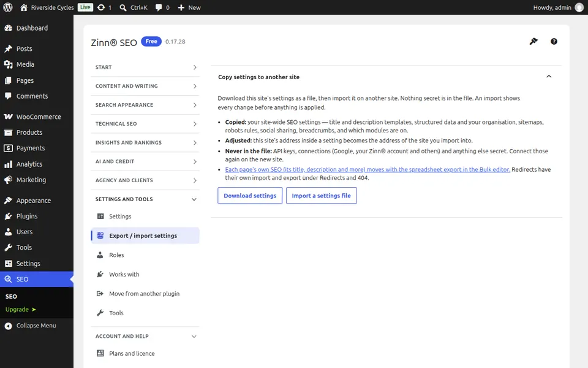588x368 pixels.
Task: Open the Tools item under Settings and Tools
Action: click(x=145, y=313)
